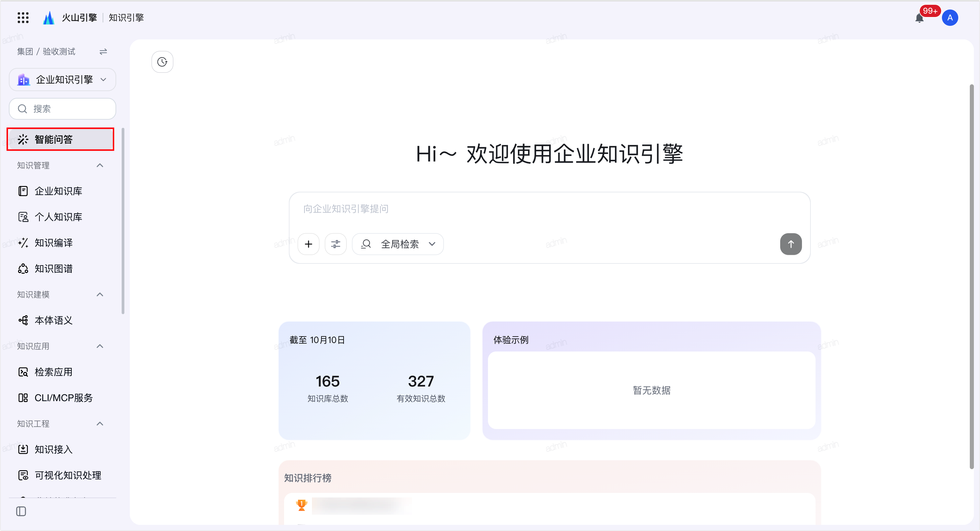The height and width of the screenshot is (531, 980).
Task: Click the 327 有效知识总数 statistic
Action: [421, 388]
